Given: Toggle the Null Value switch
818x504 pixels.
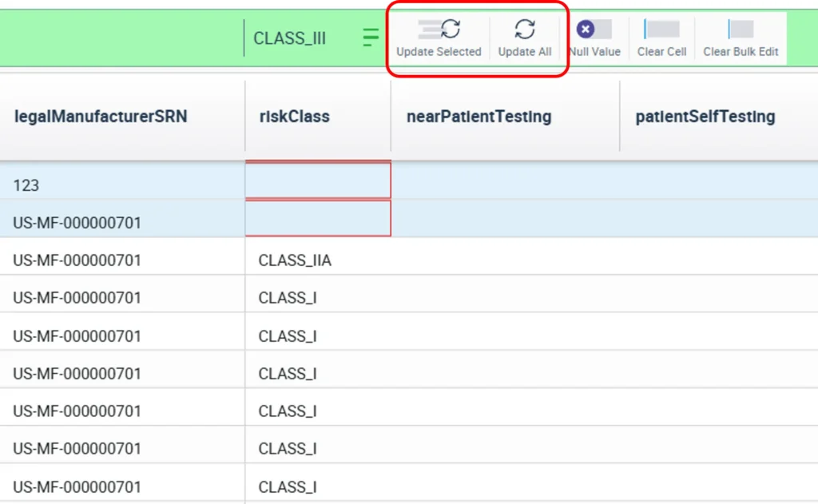Looking at the screenshot, I should [594, 30].
